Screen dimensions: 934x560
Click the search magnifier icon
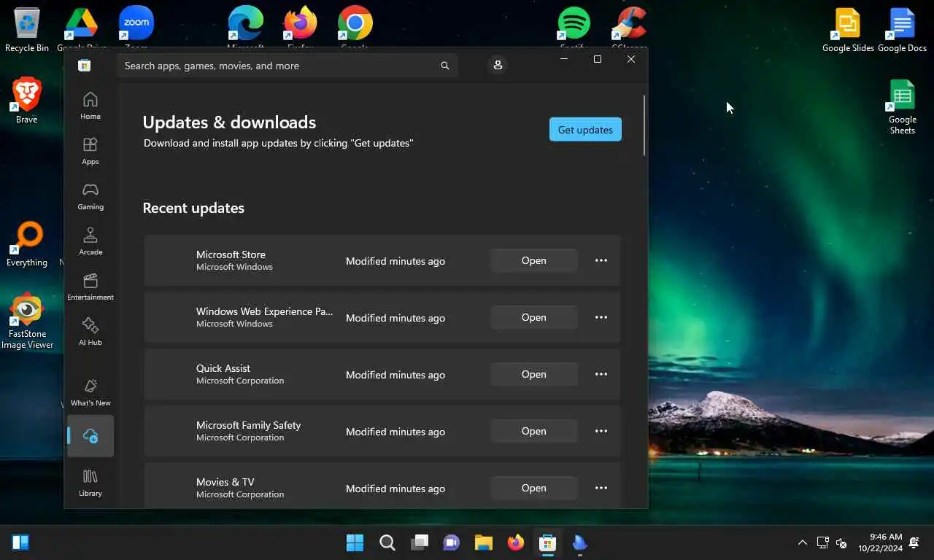coord(444,66)
